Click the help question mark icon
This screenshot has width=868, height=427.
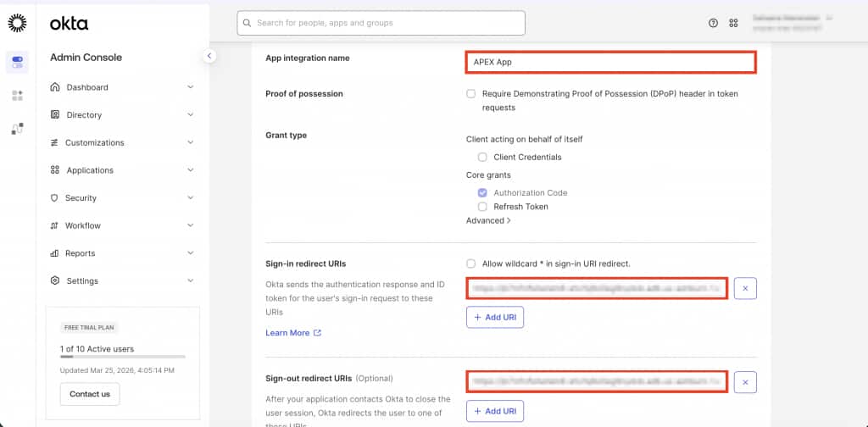713,23
